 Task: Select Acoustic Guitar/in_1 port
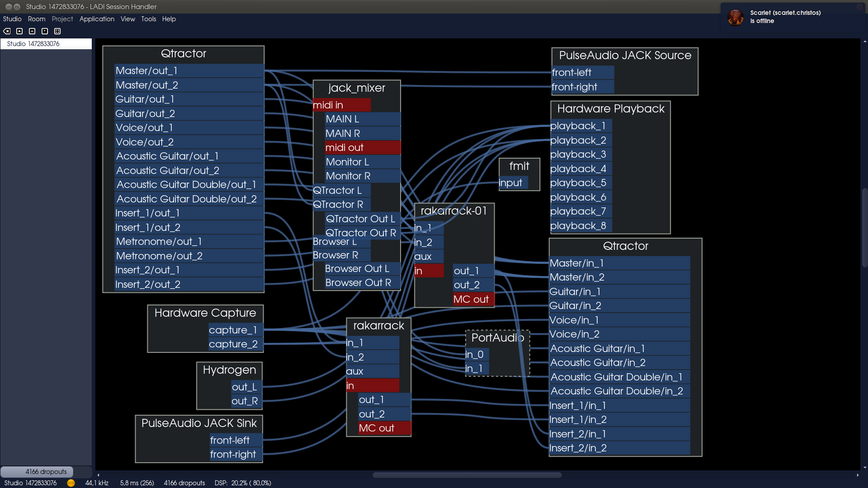pyautogui.click(x=620, y=348)
